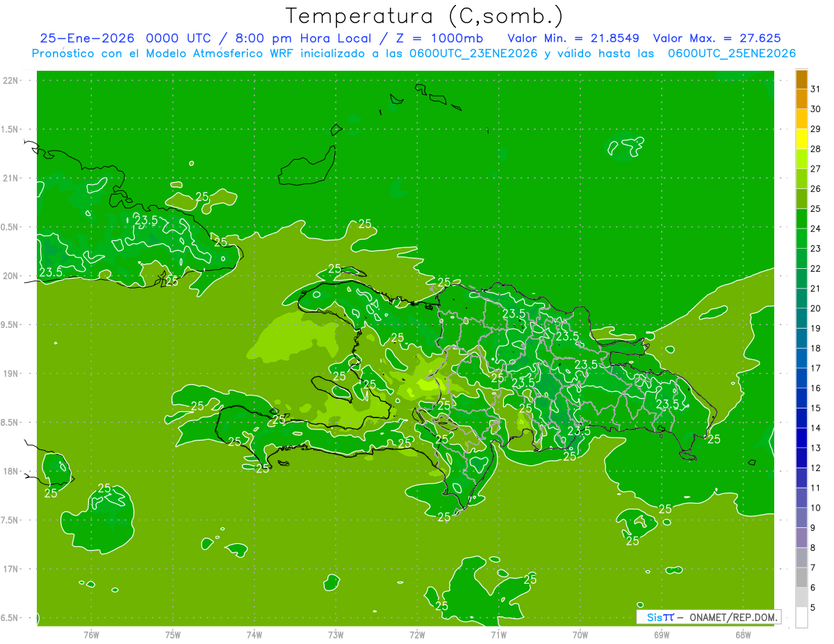Viewport: 834px width, 644px height.
Task: Click the purple swatch between 8 and 9
Action: pyautogui.click(x=801, y=538)
